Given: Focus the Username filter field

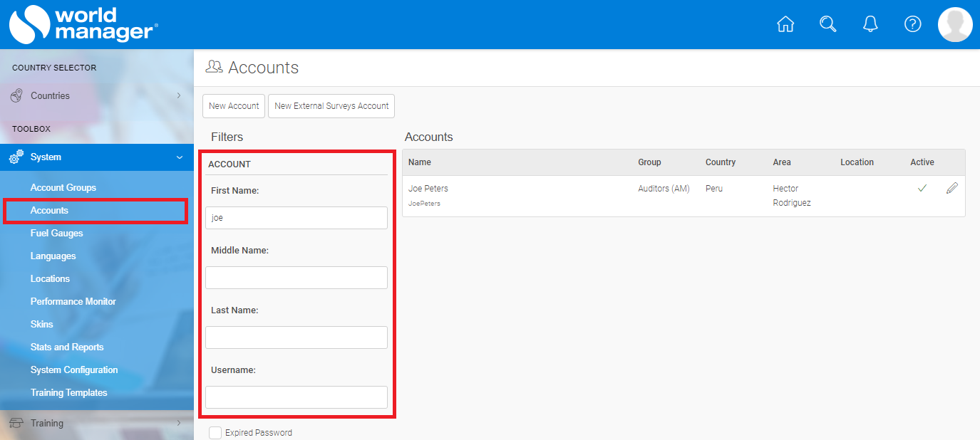Looking at the screenshot, I should tap(296, 397).
